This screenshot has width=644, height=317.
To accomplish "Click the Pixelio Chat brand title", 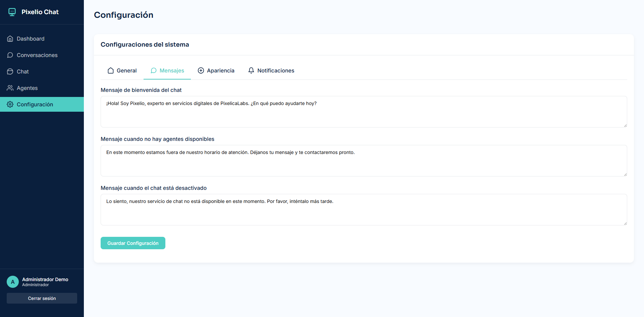I will click(40, 12).
